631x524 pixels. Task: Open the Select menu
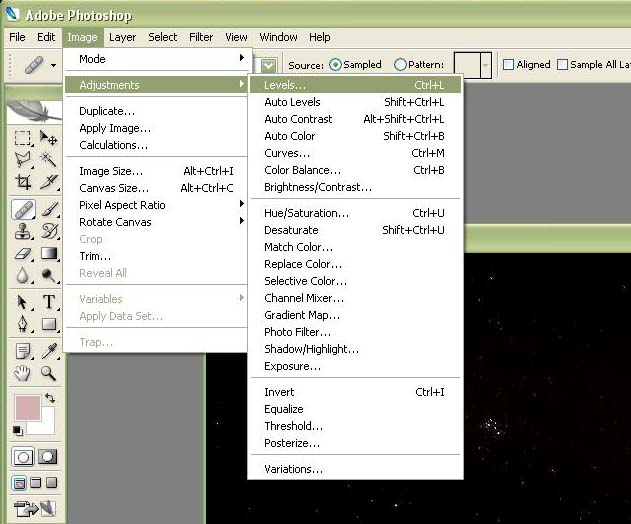[x=163, y=37]
